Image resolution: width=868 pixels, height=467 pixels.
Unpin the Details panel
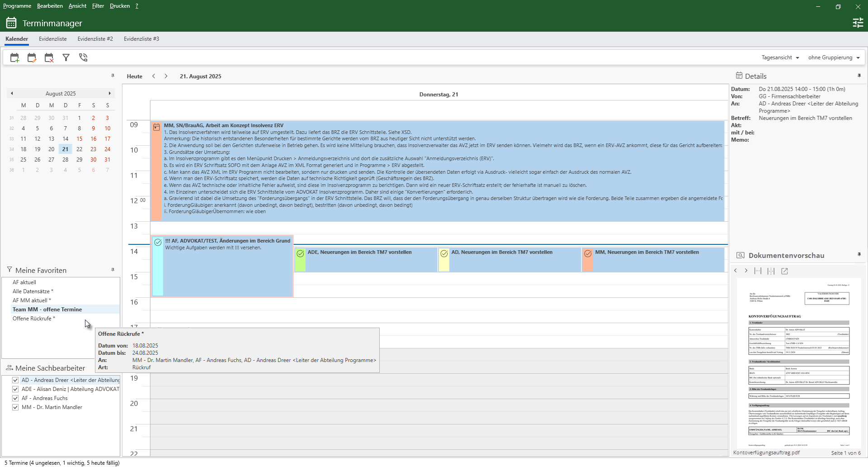859,75
